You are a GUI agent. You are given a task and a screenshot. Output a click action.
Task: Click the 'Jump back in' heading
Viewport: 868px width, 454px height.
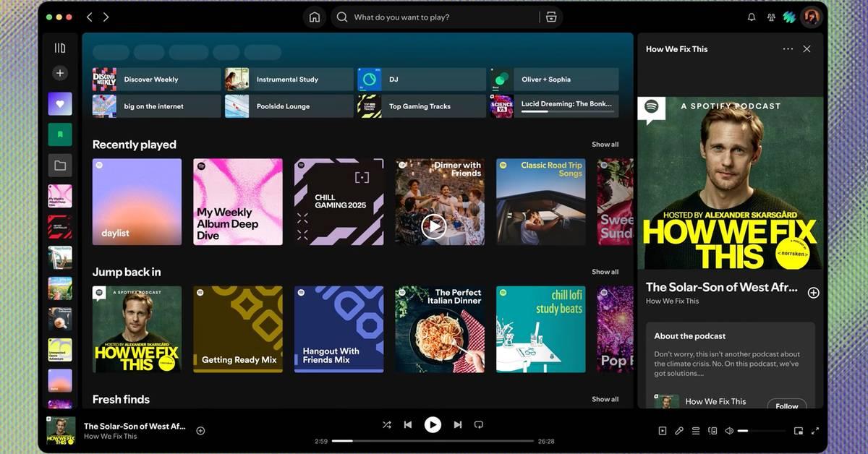[127, 272]
